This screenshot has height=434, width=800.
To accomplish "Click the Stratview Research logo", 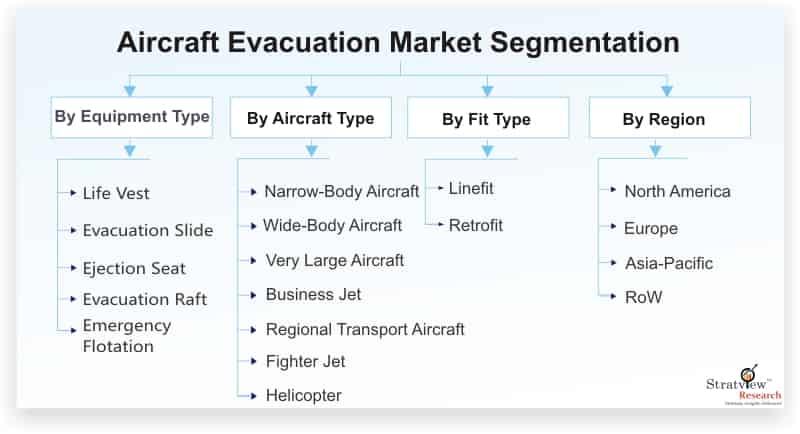I will pyautogui.click(x=744, y=386).
